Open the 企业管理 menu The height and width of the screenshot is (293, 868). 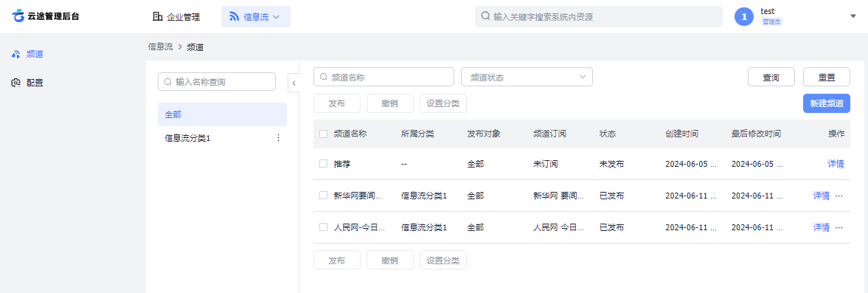[176, 17]
